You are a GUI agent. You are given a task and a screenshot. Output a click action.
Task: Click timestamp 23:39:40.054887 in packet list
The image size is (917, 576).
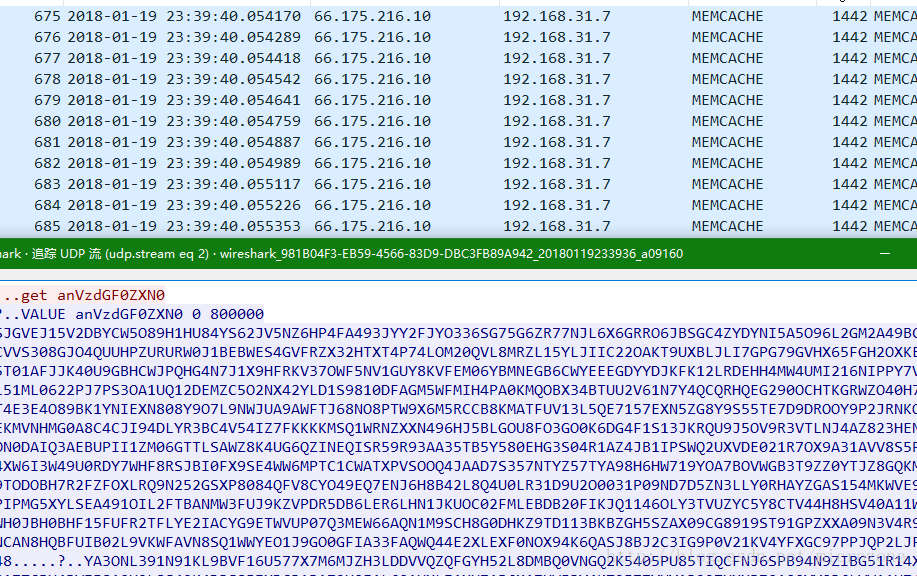coord(233,143)
